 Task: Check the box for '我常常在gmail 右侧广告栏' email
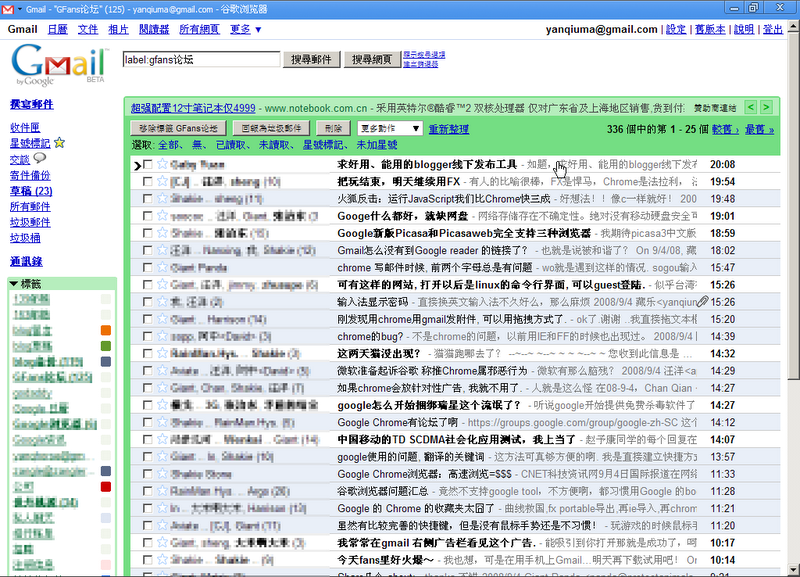147,543
